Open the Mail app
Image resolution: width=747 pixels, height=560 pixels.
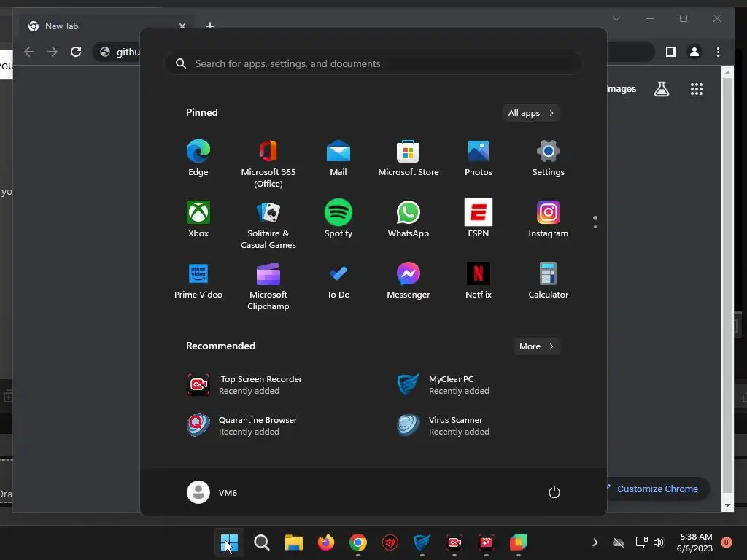click(x=338, y=158)
